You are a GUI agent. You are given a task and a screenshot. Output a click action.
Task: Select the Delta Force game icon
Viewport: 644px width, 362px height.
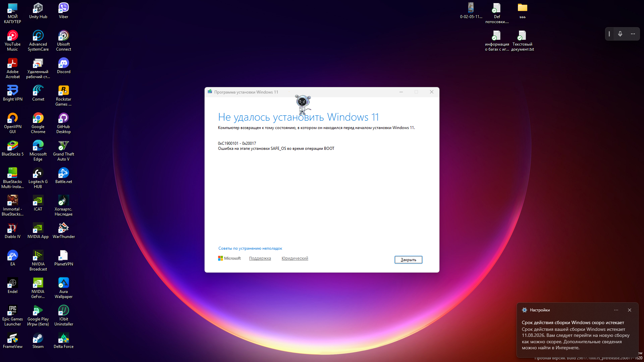coord(63,341)
